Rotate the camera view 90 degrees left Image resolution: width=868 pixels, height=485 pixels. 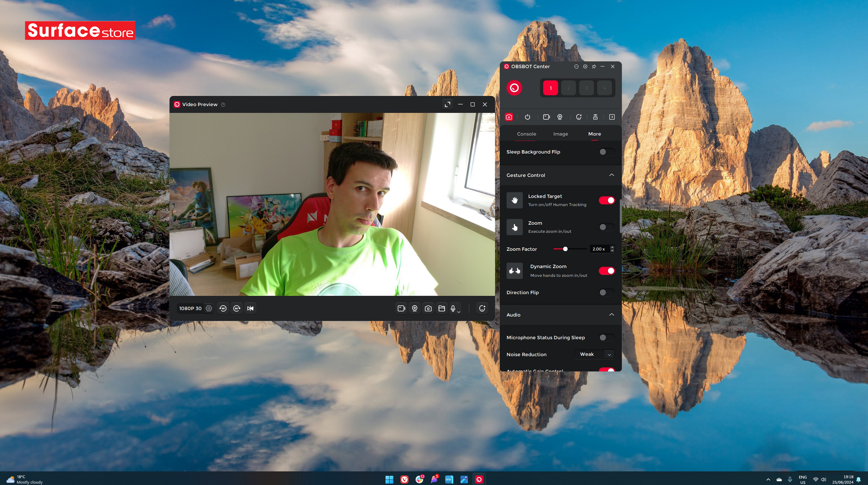pyautogui.click(x=223, y=308)
